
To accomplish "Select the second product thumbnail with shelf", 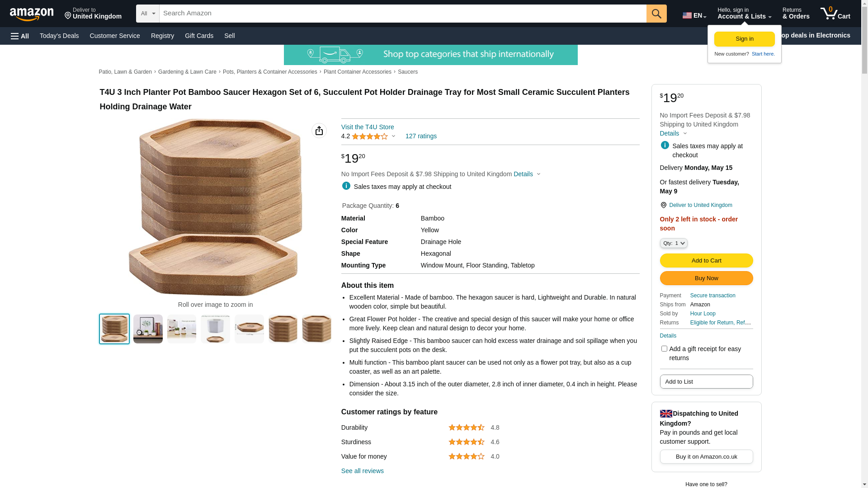I will tap(148, 329).
